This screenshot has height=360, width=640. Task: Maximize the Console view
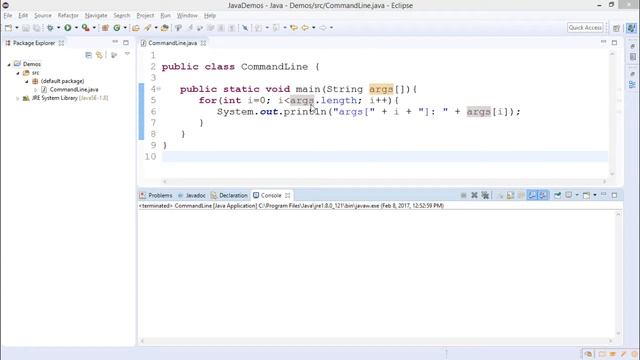click(614, 196)
